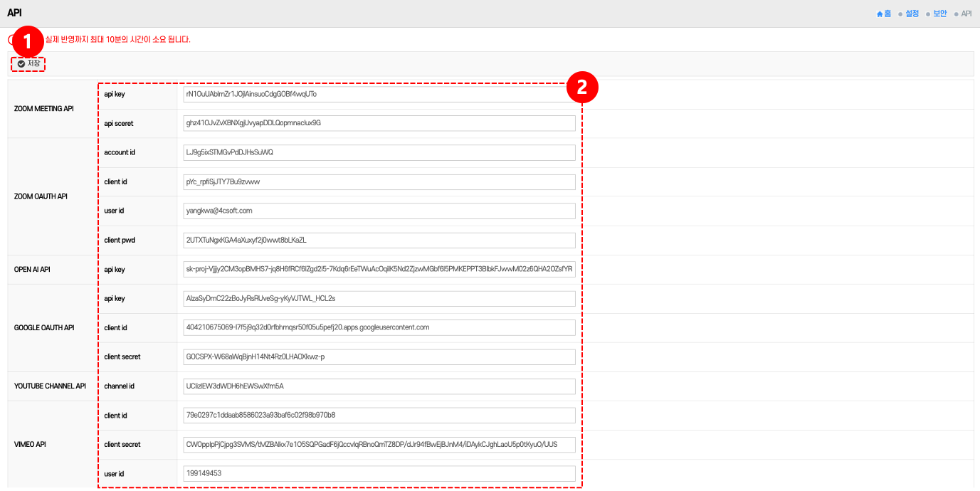The width and height of the screenshot is (980, 491).
Task: Focus the Zoom Meeting api secret field
Action: [379, 123]
